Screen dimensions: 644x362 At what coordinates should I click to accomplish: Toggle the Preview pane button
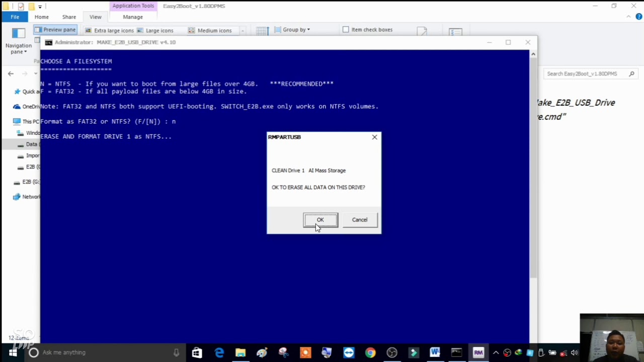point(55,30)
